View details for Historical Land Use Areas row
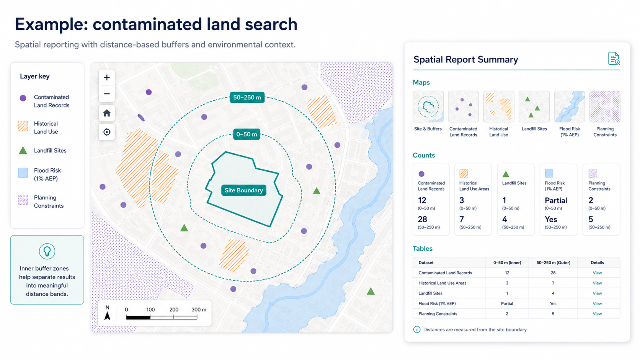 [597, 283]
